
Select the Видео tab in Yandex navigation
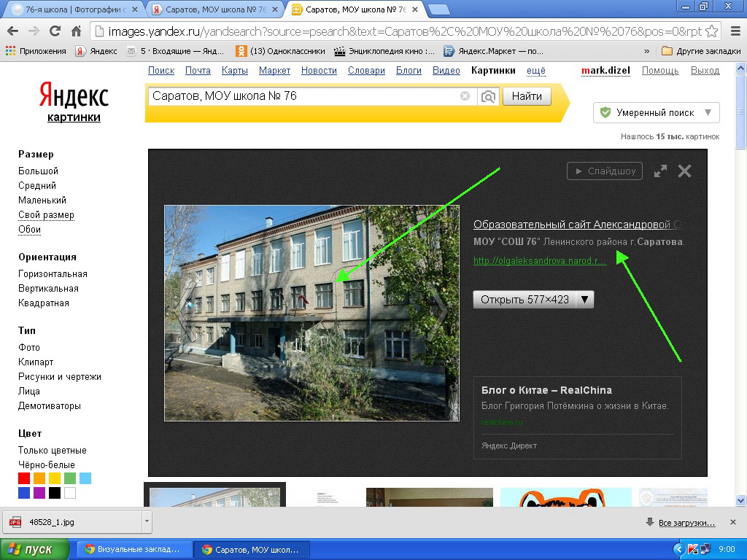[x=446, y=71]
